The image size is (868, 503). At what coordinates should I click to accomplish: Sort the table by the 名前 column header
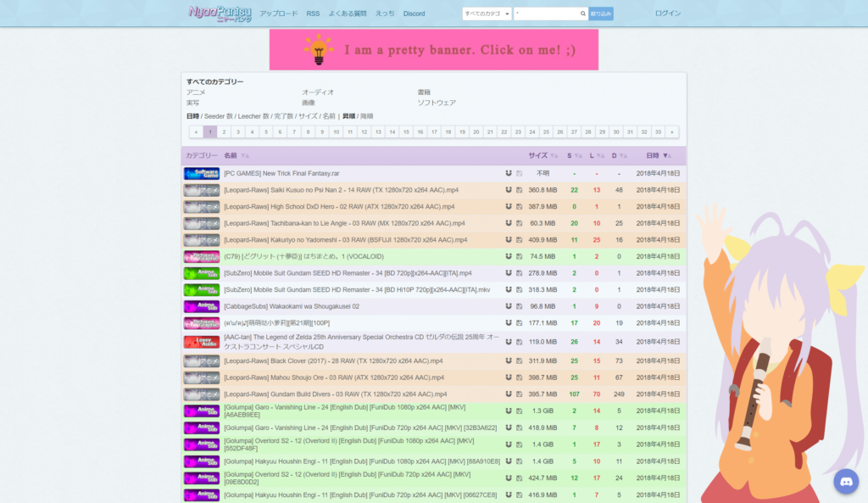coord(231,156)
